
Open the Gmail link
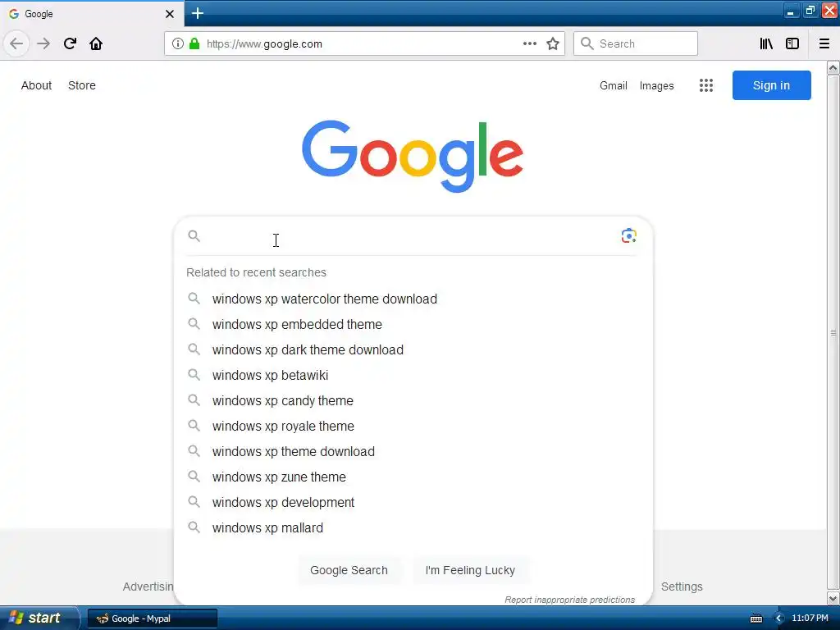pyautogui.click(x=614, y=85)
